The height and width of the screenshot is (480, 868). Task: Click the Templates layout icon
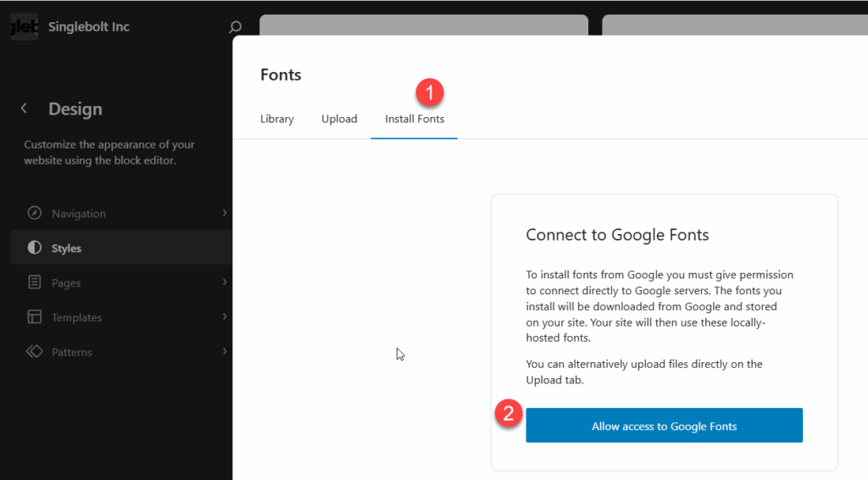34,316
